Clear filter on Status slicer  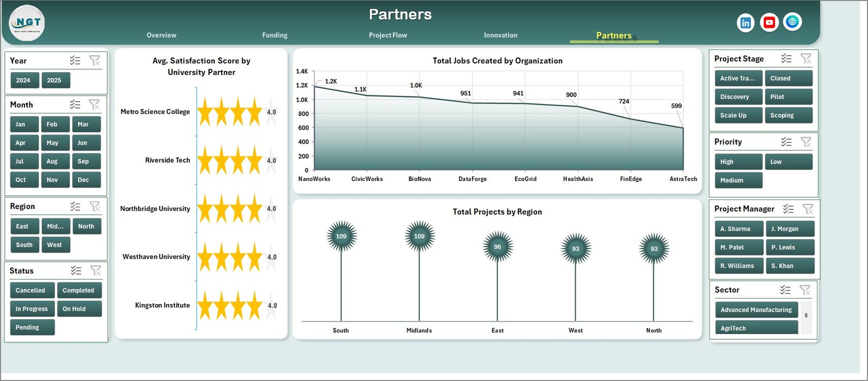[95, 270]
